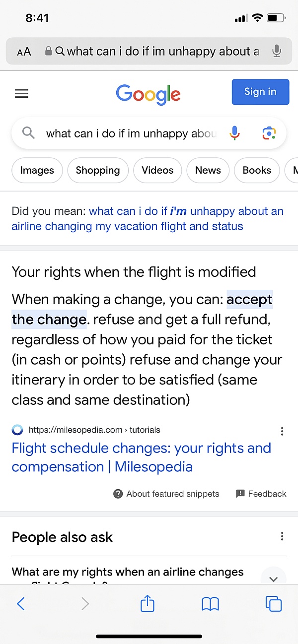Send Feedback on the featured snippet

tap(261, 494)
